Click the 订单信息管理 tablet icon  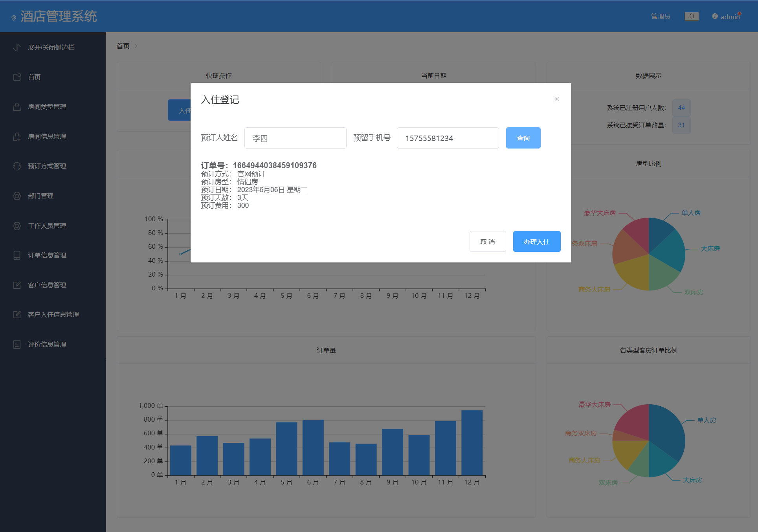[17, 255]
